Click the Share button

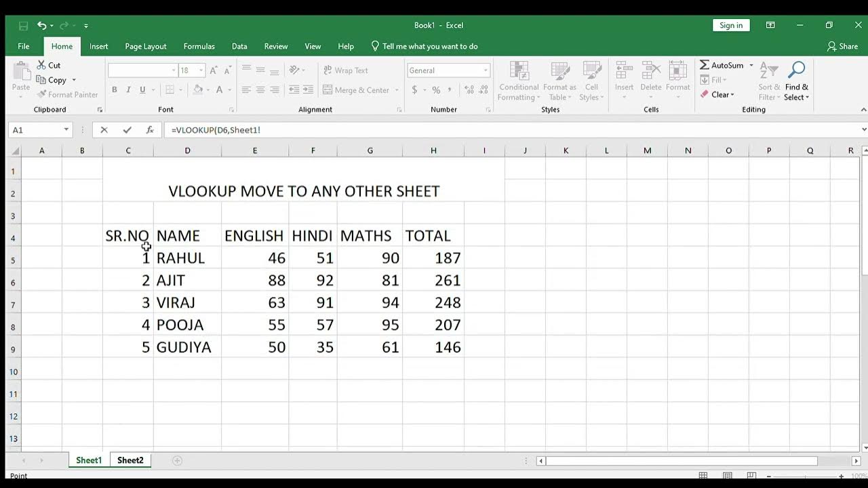(842, 47)
